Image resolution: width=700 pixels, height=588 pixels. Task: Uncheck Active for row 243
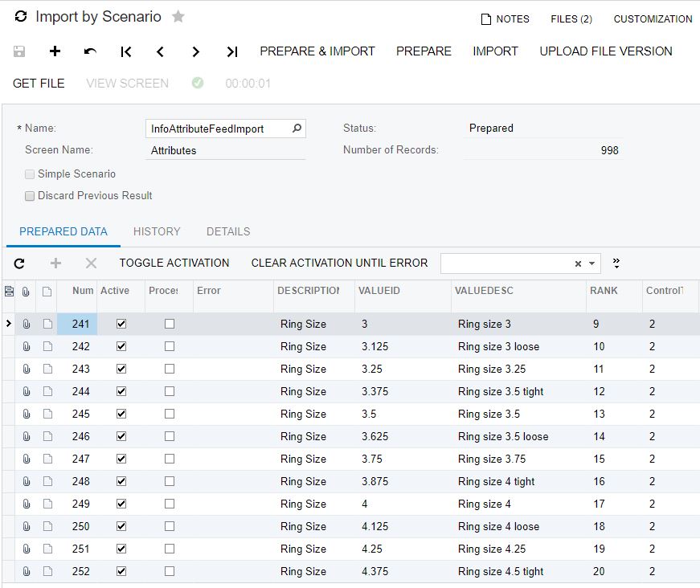pyautogui.click(x=121, y=369)
